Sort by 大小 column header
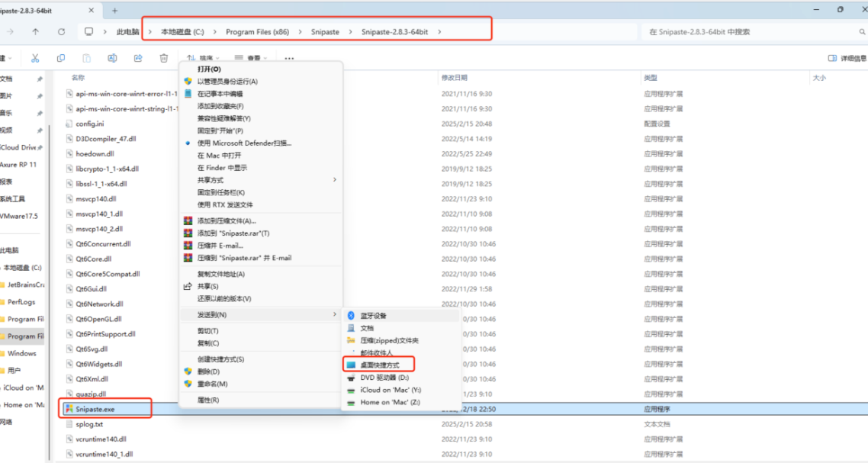The image size is (868, 463). point(819,78)
